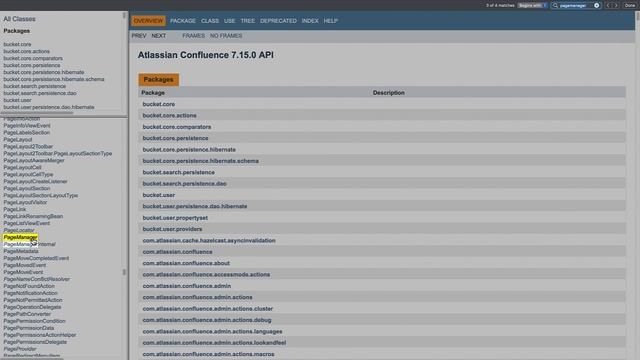Open com.atlassian.confluence.admin.actions.debug package
Viewport: 640px width, 360px height.
[x=207, y=320]
